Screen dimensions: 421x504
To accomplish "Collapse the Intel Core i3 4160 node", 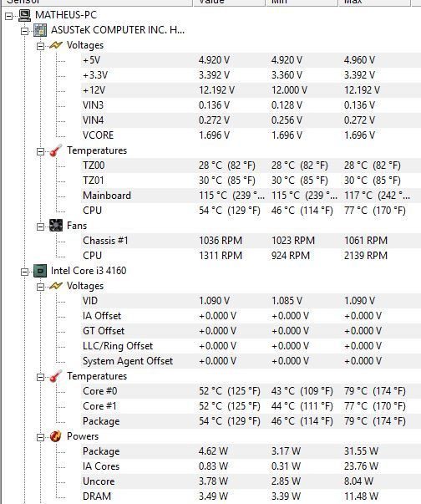I will (24, 272).
